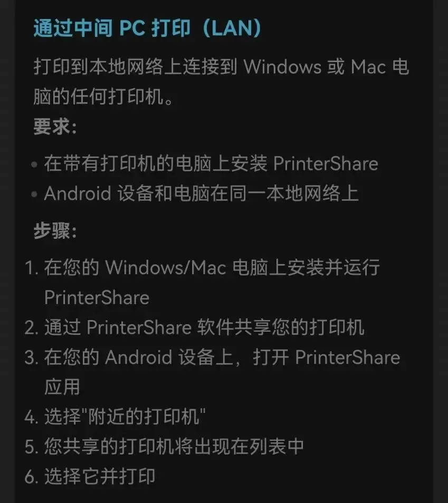448x503 pixels.
Task: Click the heading 通过中间 PC 打印 (LAN)
Action: tap(147, 28)
